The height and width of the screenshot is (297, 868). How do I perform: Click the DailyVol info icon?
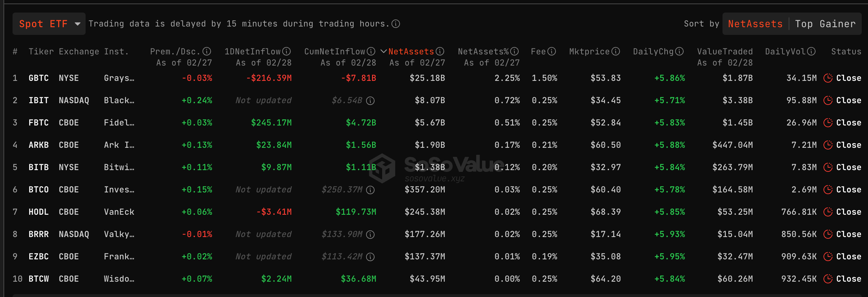[811, 52]
